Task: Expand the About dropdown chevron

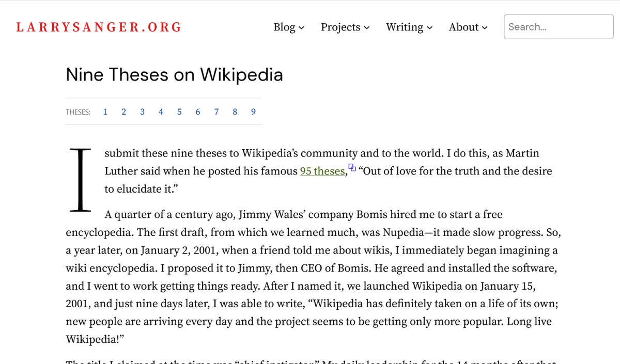Action: tap(485, 28)
